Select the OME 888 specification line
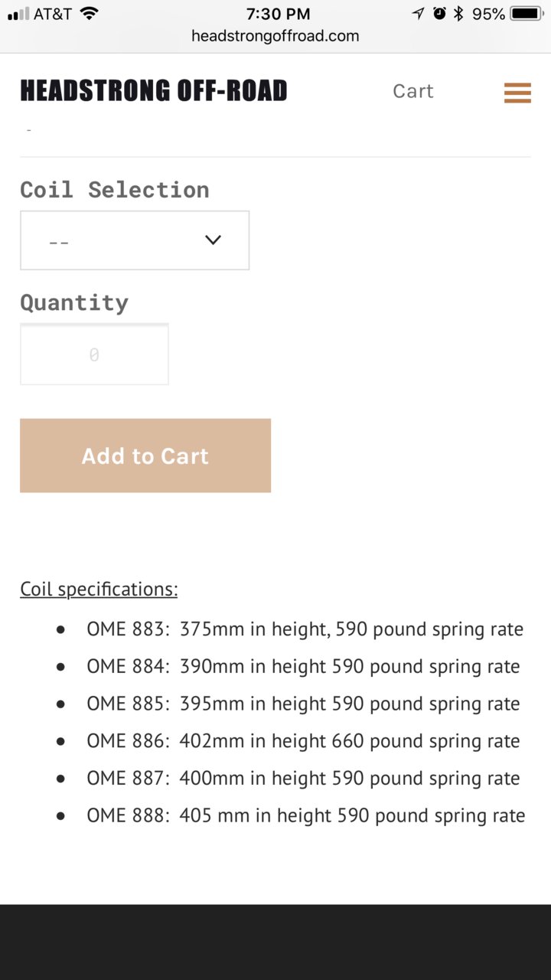The height and width of the screenshot is (980, 551). point(306,815)
